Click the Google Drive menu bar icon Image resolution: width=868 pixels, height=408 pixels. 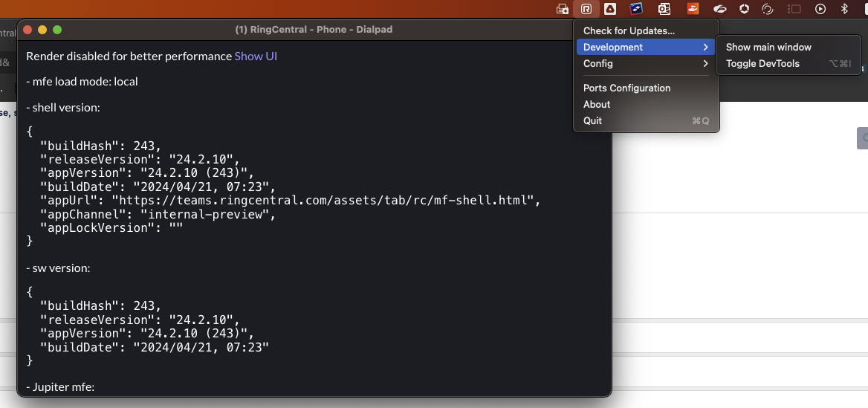coord(609,9)
